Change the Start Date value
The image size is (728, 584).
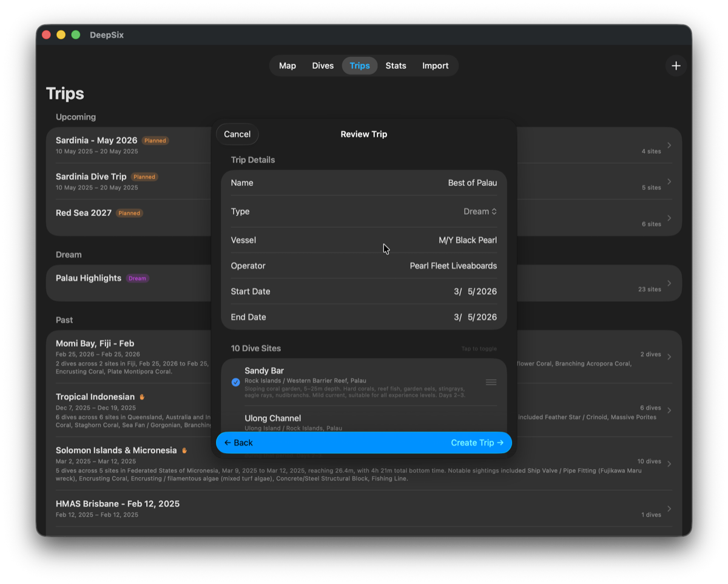(475, 292)
